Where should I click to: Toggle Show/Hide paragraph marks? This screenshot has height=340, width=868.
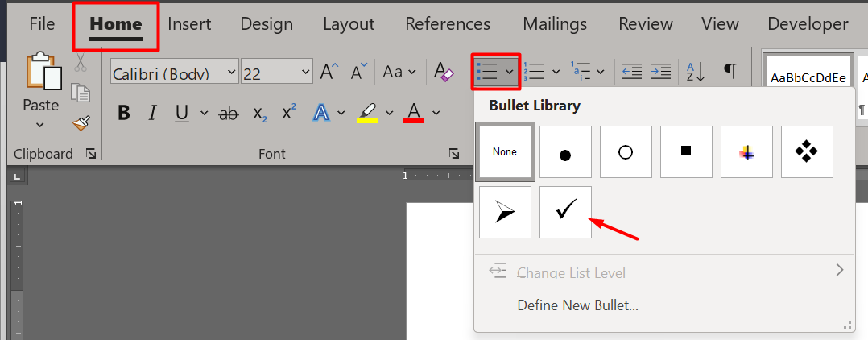click(x=730, y=71)
